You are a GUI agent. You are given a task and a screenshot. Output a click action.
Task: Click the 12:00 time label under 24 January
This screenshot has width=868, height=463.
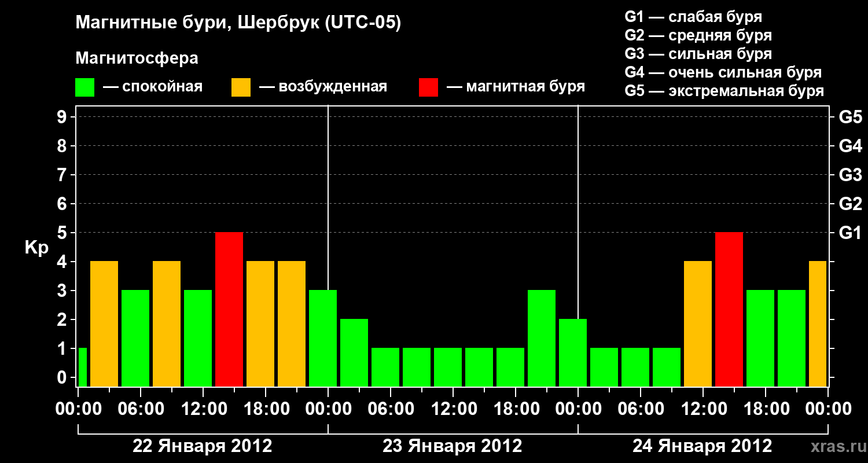[x=703, y=409]
